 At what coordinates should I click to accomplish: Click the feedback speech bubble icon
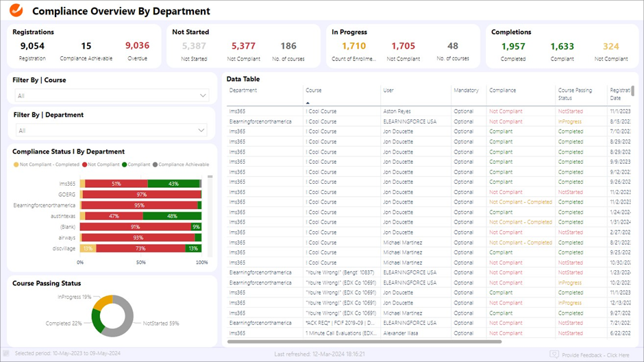click(554, 354)
